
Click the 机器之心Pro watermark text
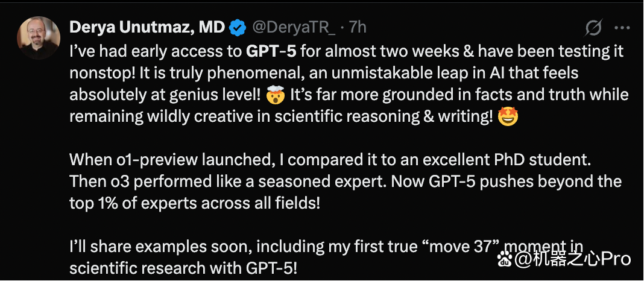[x=573, y=259]
